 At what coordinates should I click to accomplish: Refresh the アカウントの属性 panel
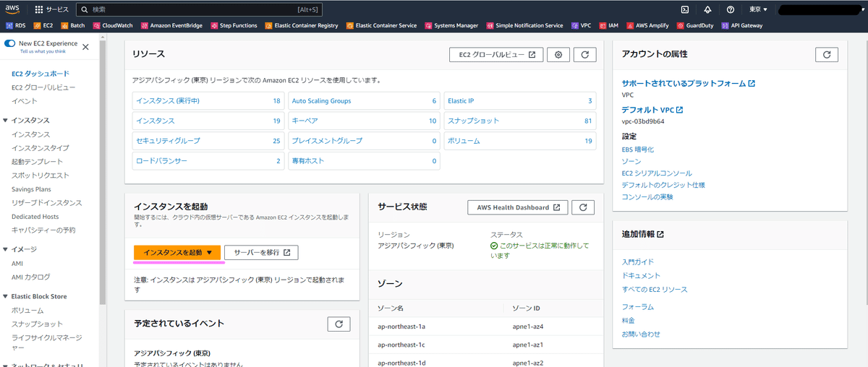[x=827, y=54]
